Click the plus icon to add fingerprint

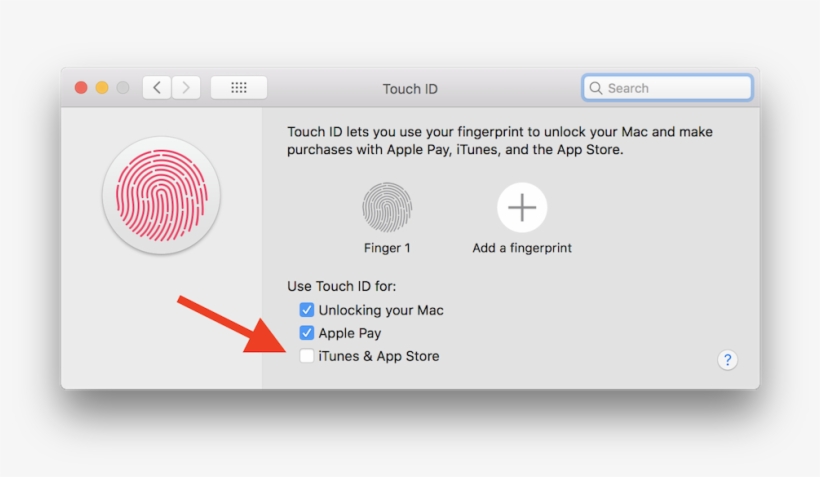(522, 208)
